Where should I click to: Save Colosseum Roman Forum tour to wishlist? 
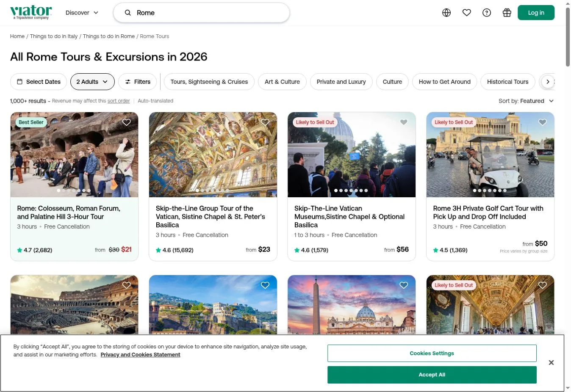point(126,122)
